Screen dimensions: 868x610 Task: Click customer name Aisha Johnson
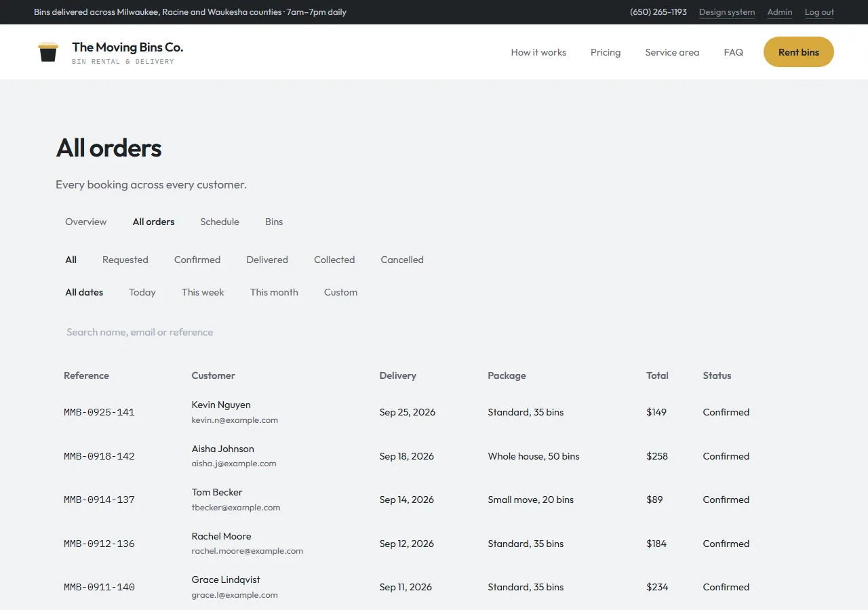tap(222, 449)
